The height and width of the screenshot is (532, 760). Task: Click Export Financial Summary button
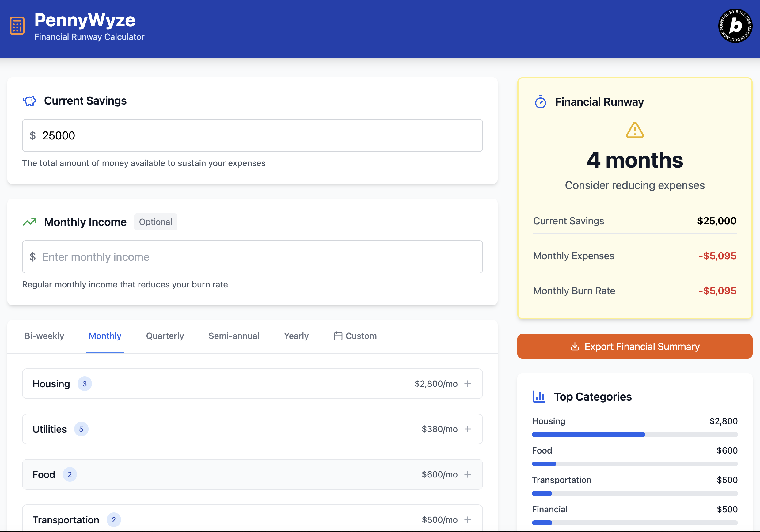(x=635, y=346)
